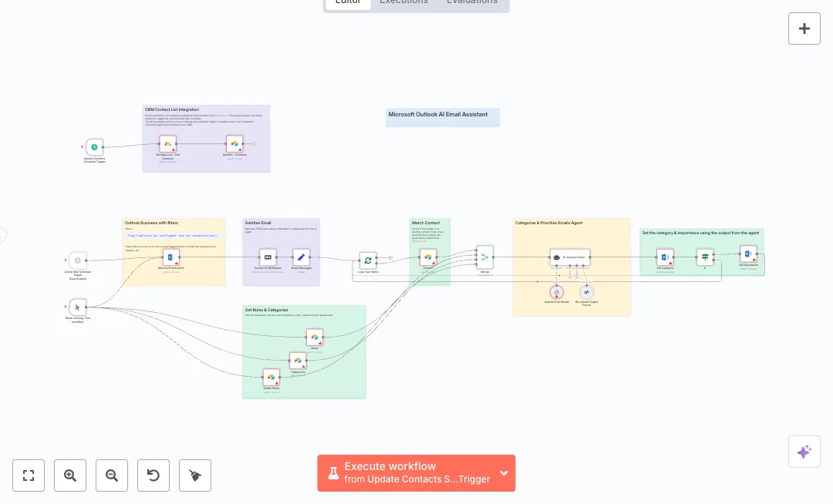Select the Loop Over Items node
This screenshot has height=504, width=833.
tap(368, 260)
